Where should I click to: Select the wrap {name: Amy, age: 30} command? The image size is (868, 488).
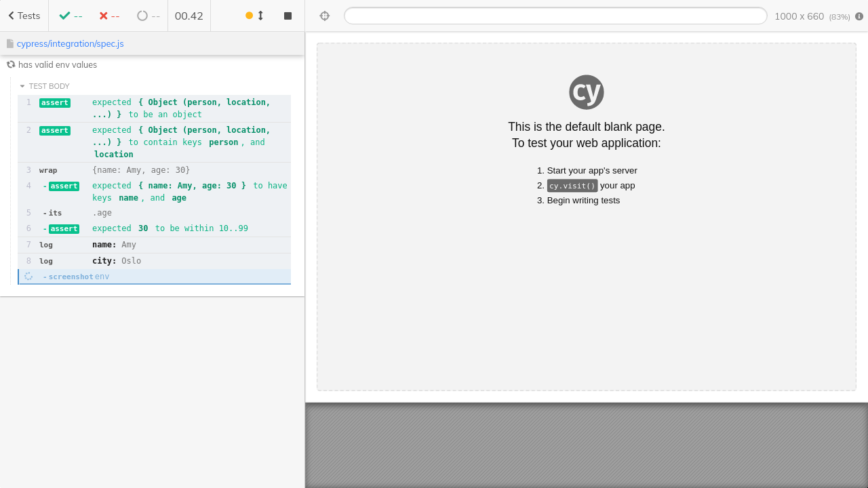(x=155, y=170)
